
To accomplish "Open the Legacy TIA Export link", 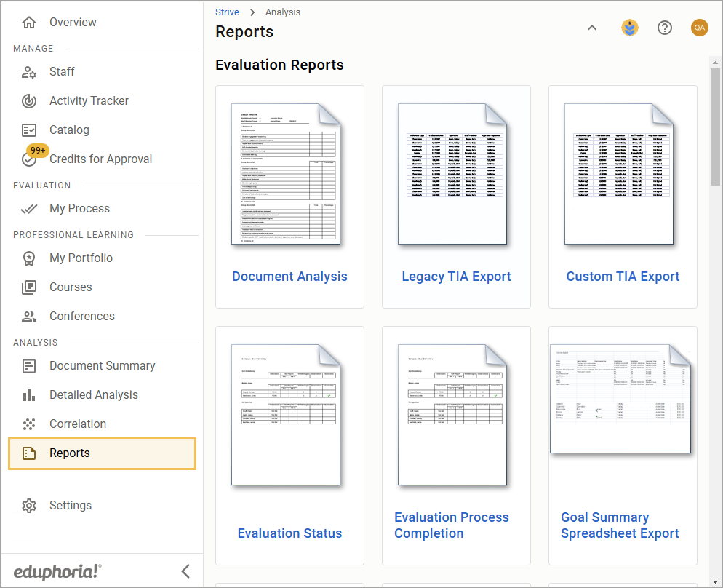I will point(456,277).
